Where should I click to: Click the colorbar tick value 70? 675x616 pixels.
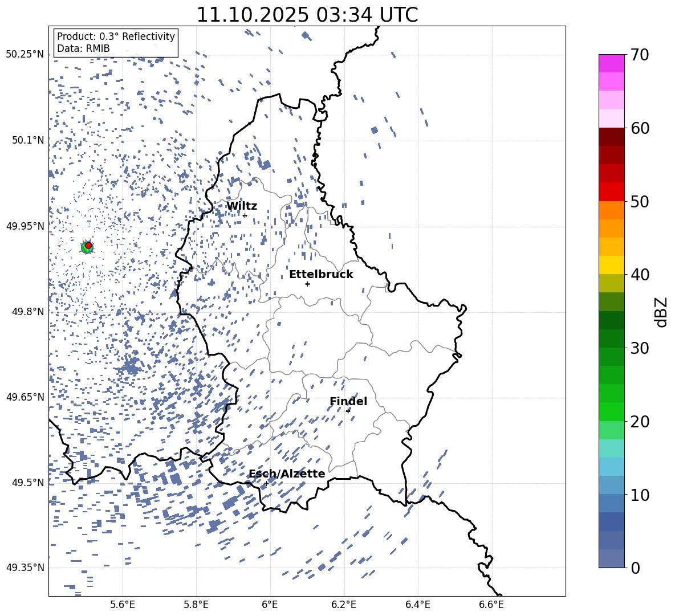tap(640, 55)
